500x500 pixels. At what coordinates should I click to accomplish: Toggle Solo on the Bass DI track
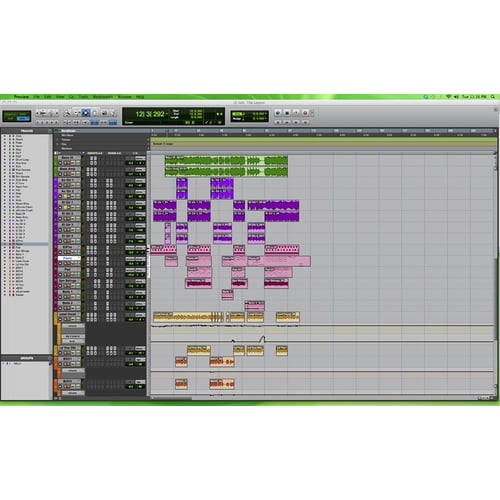pos(65,163)
